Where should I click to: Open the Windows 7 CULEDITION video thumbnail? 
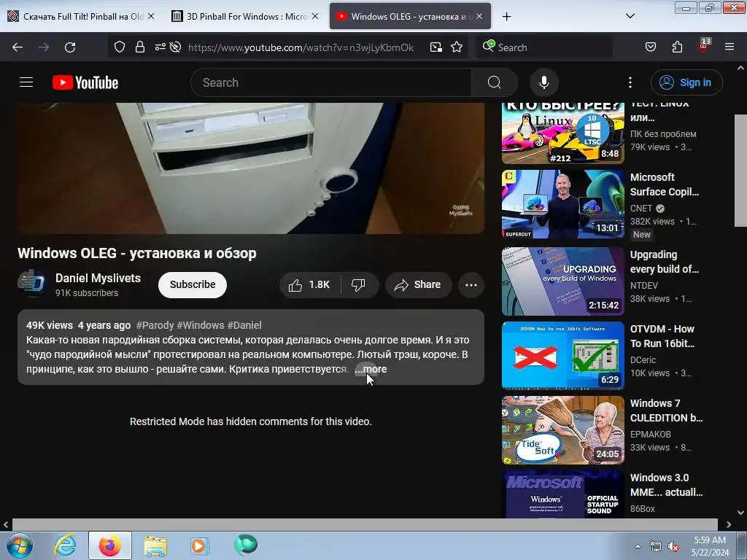563,429
